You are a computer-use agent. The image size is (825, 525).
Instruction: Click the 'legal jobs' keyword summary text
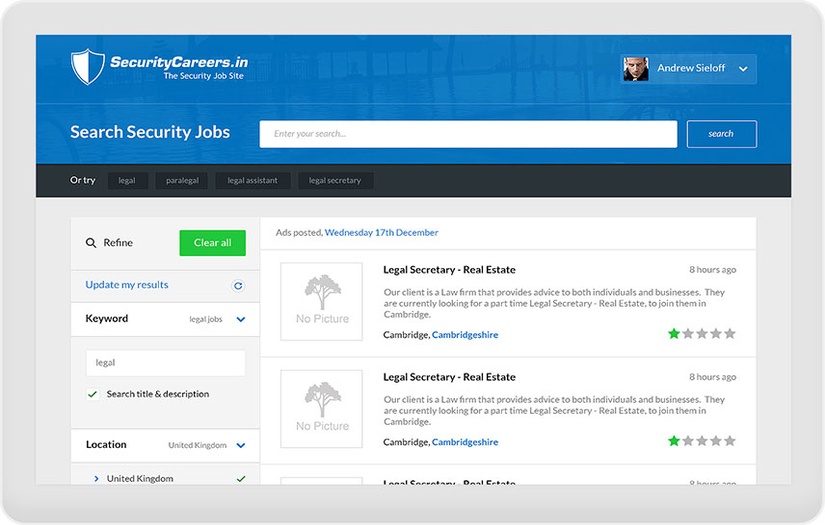tap(206, 319)
